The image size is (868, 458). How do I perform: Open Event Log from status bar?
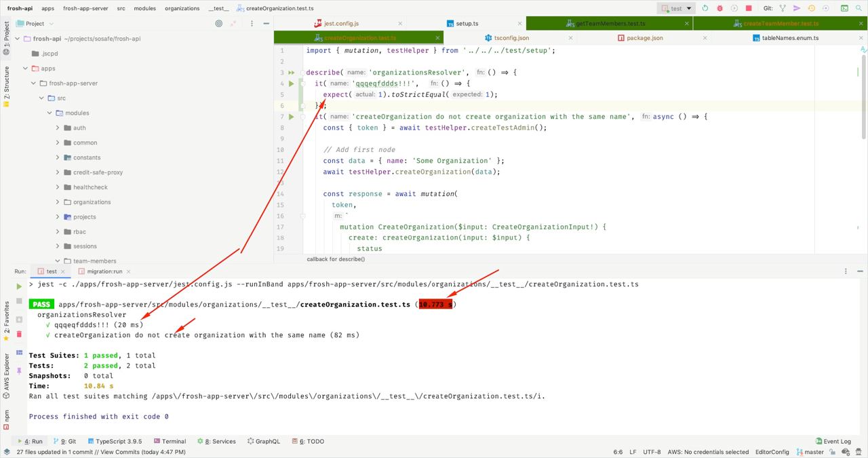tap(833, 441)
